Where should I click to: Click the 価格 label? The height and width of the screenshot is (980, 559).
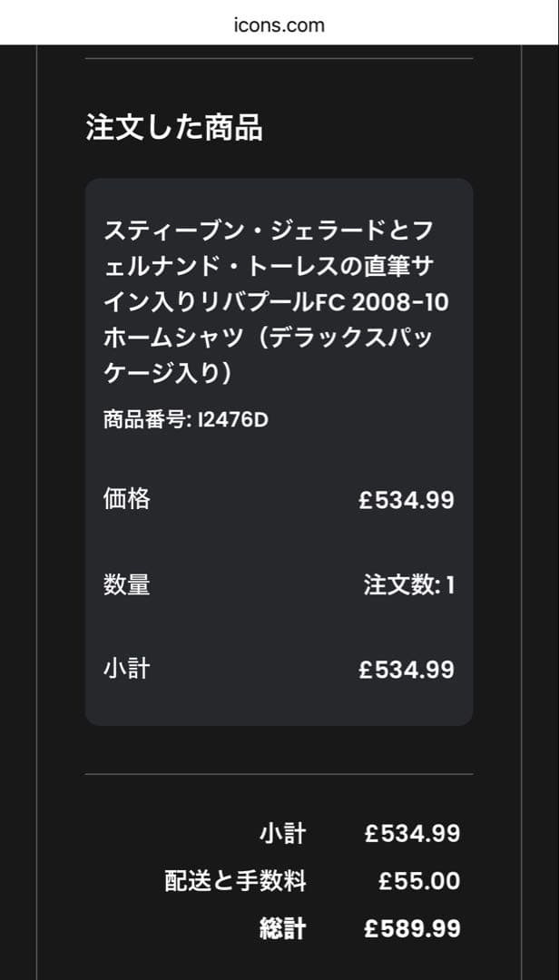point(126,499)
